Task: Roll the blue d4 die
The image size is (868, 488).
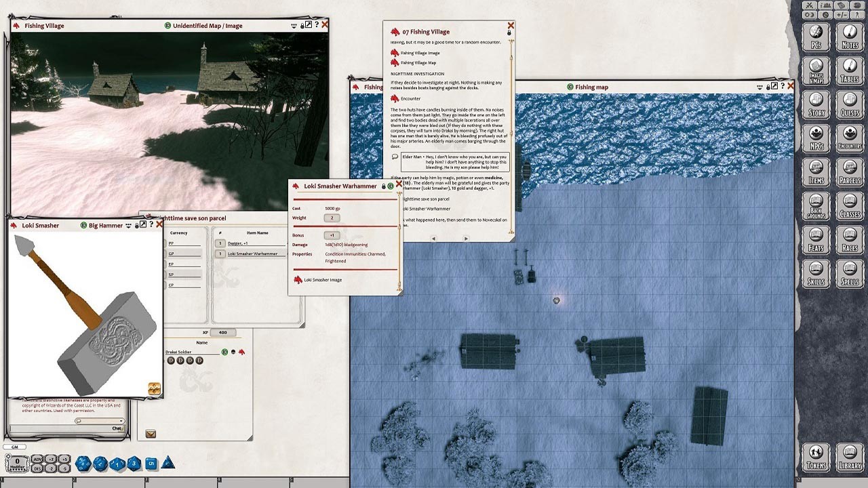Action: (167, 462)
